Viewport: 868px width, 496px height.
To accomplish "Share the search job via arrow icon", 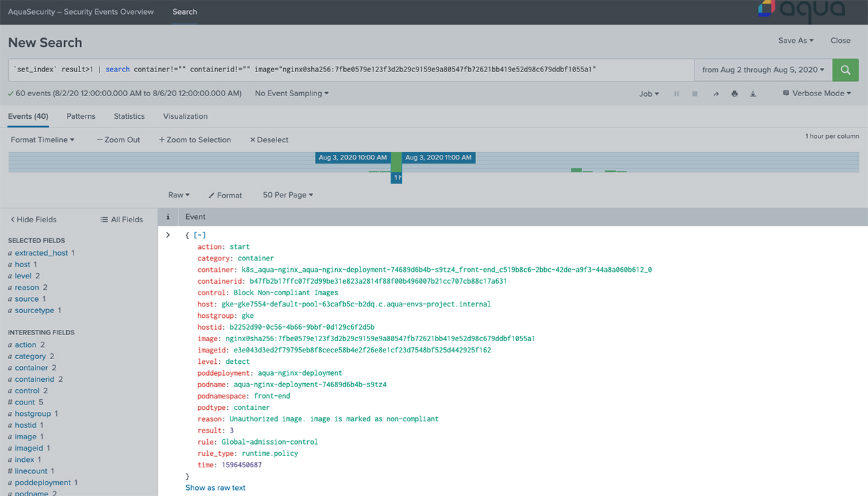I will pos(715,93).
